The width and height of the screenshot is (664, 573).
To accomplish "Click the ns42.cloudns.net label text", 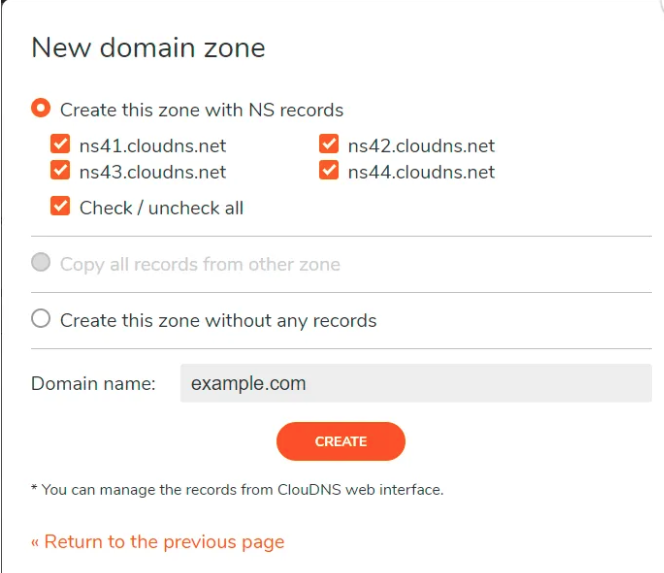I will 421,146.
